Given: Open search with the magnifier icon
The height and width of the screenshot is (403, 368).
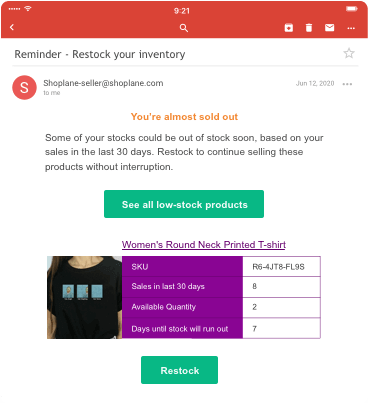Looking at the screenshot, I should point(184,28).
